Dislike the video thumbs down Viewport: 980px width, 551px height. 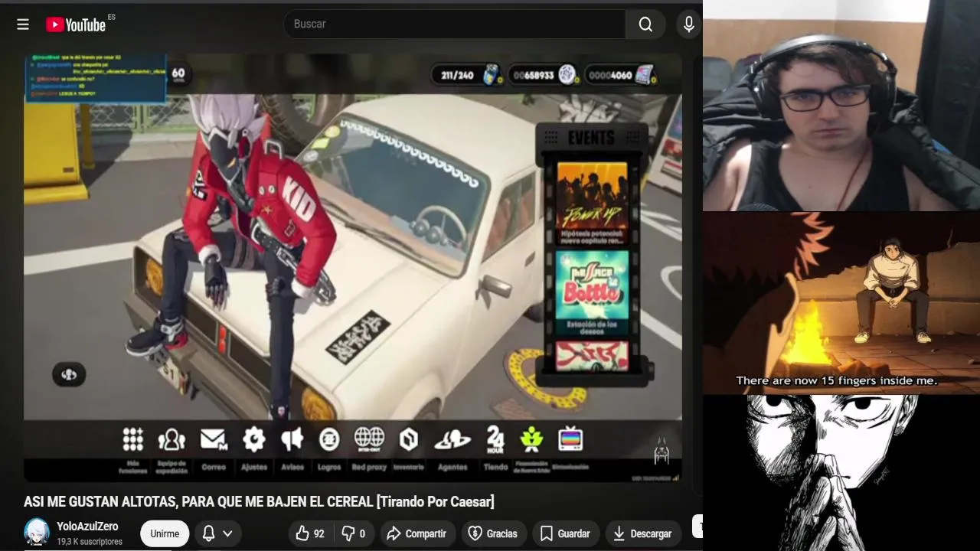353,533
